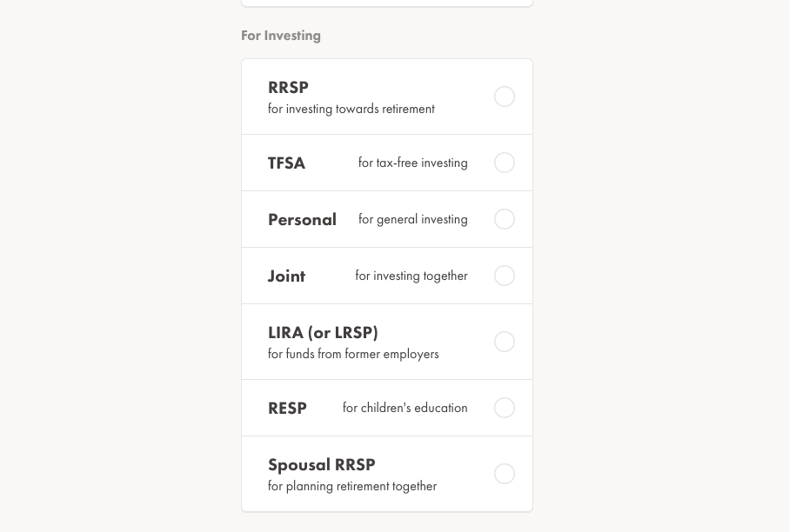Click 'for general investing' description
789x532 pixels.
(412, 219)
